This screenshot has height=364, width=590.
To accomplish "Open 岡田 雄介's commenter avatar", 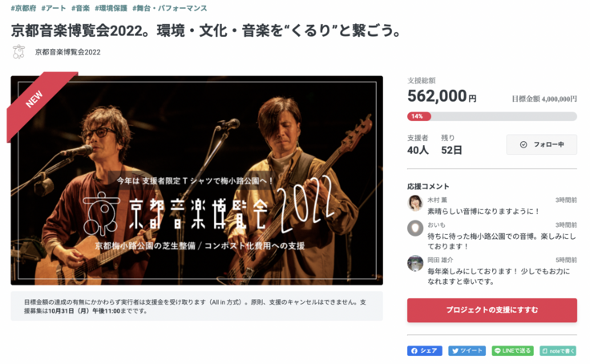I will pos(415,263).
